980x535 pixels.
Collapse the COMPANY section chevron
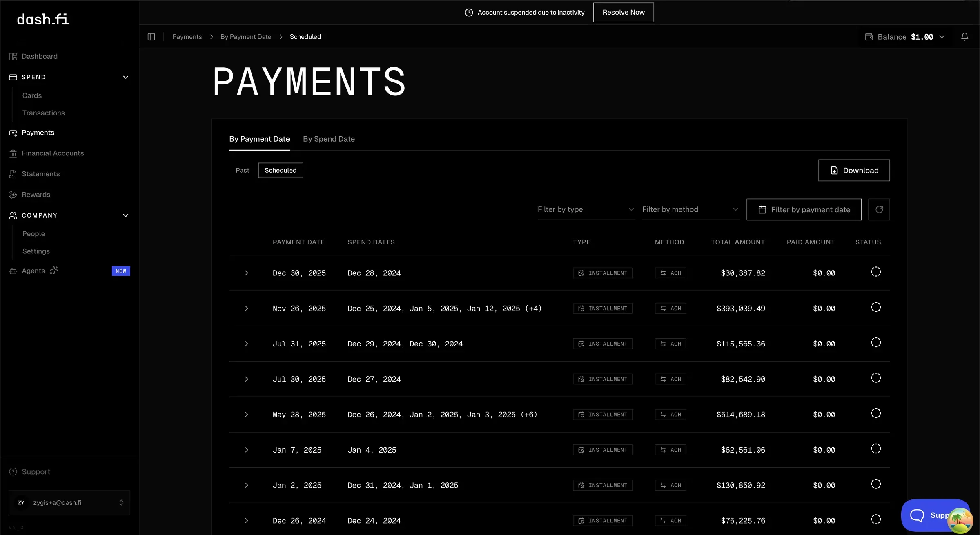click(x=126, y=215)
